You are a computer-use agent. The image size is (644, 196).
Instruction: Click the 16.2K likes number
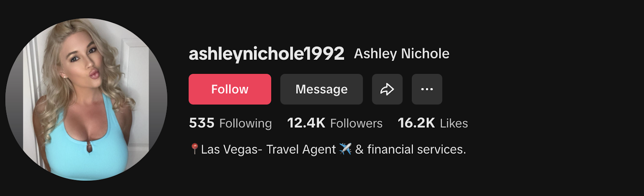(x=417, y=123)
